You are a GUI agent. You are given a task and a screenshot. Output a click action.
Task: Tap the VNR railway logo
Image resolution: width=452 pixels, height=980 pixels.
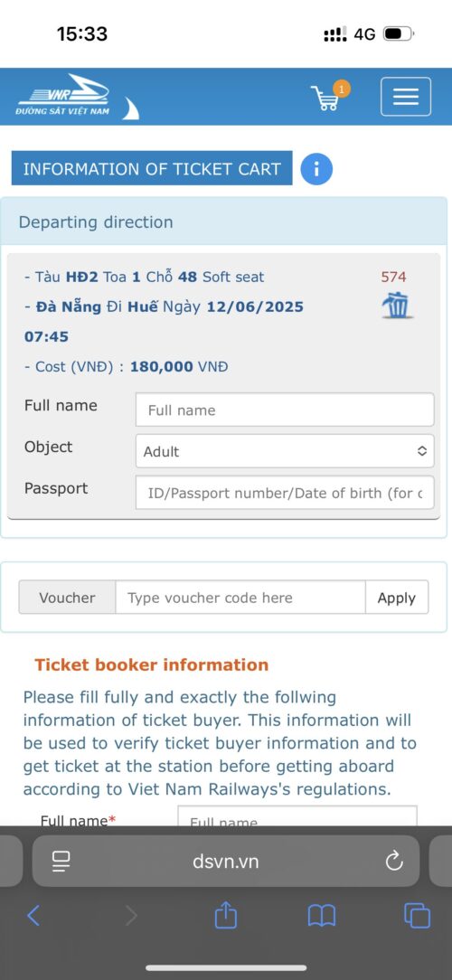77,97
